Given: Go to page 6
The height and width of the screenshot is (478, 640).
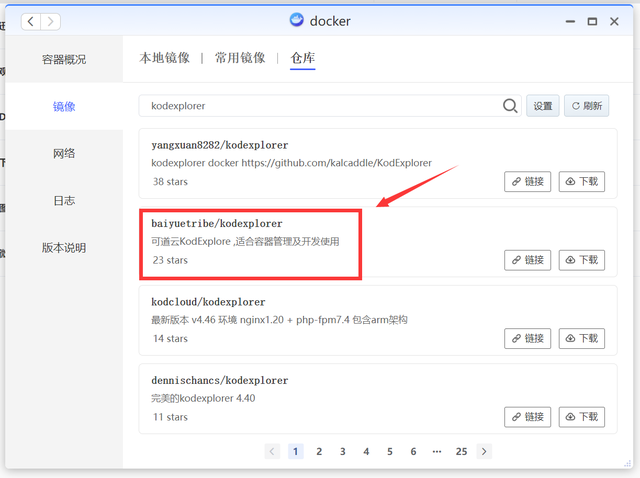Looking at the screenshot, I should tap(413, 451).
